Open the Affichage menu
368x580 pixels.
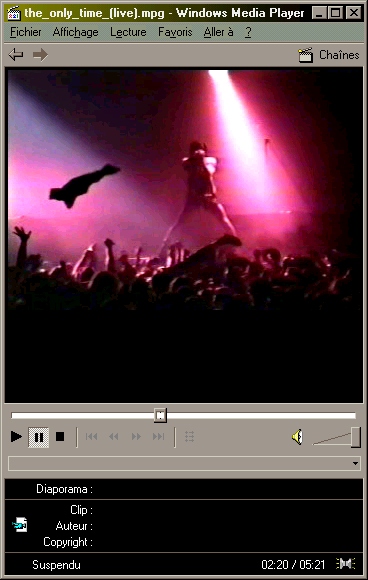point(75,32)
